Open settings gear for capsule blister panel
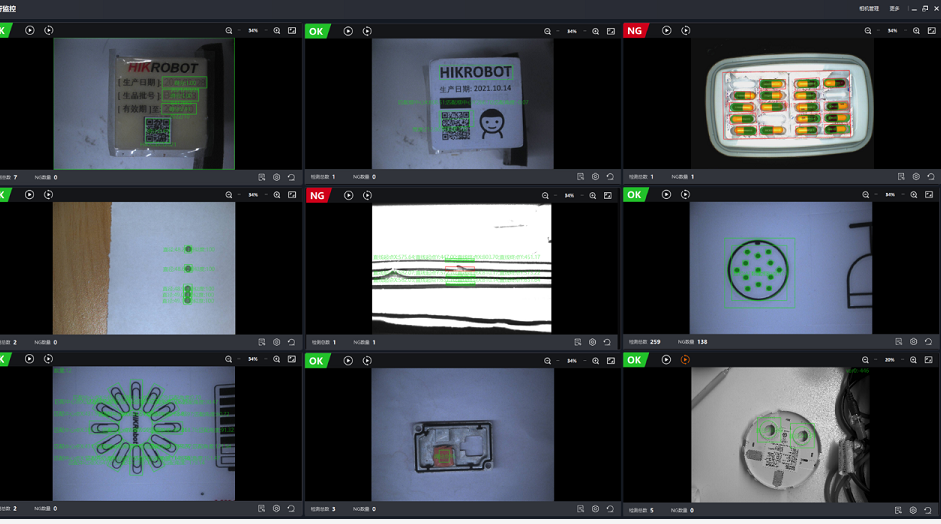The width and height of the screenshot is (941, 524). (x=916, y=177)
